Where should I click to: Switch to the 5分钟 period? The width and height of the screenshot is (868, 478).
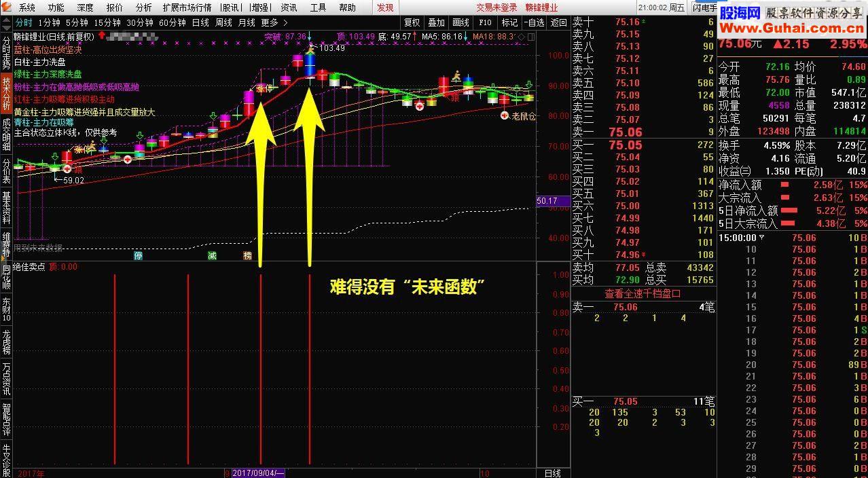pos(77,22)
